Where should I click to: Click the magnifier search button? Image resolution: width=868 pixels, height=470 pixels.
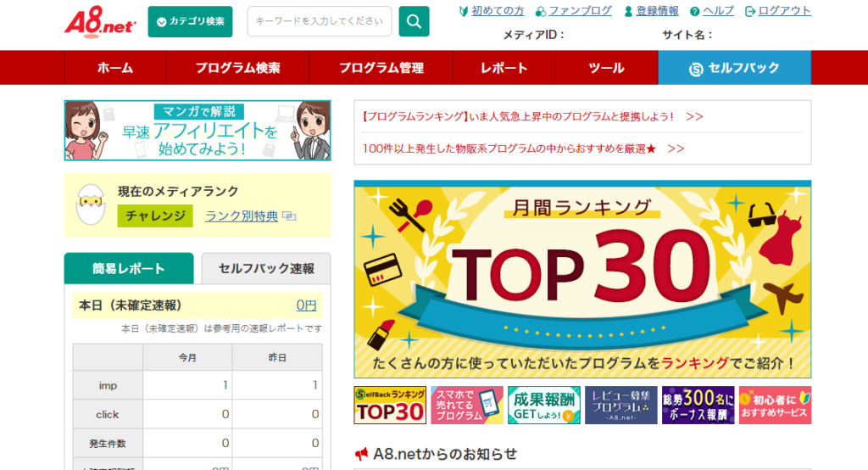click(414, 22)
